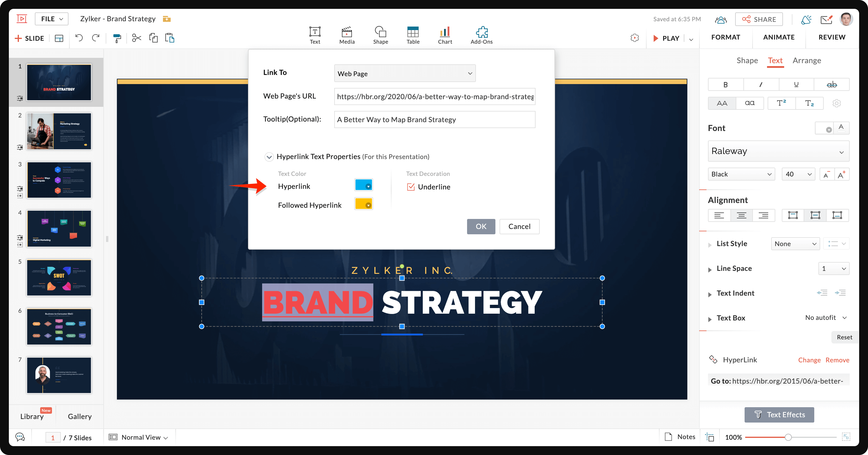The height and width of the screenshot is (455, 868).
Task: Expand Hyperlink Text Properties section
Action: pyautogui.click(x=269, y=156)
